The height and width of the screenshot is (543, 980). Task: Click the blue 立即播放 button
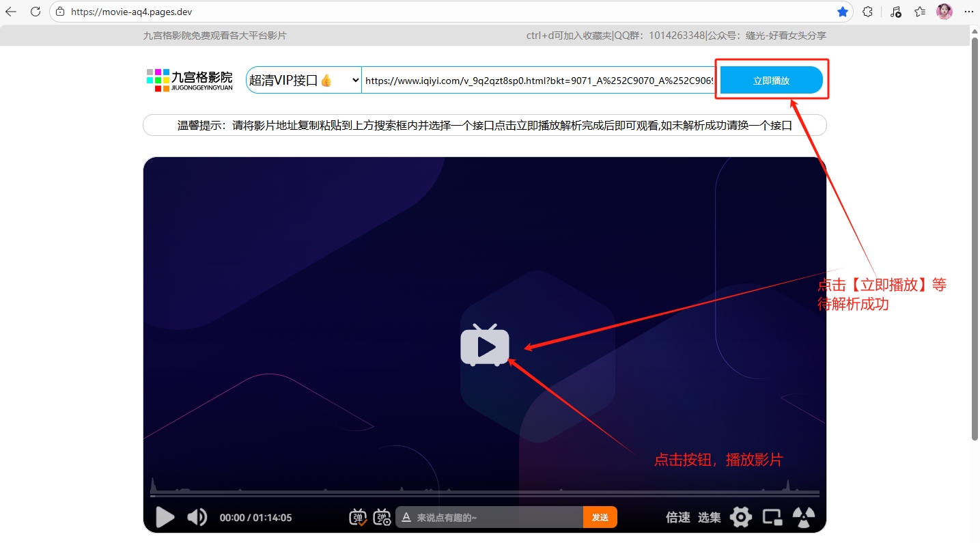click(x=771, y=80)
